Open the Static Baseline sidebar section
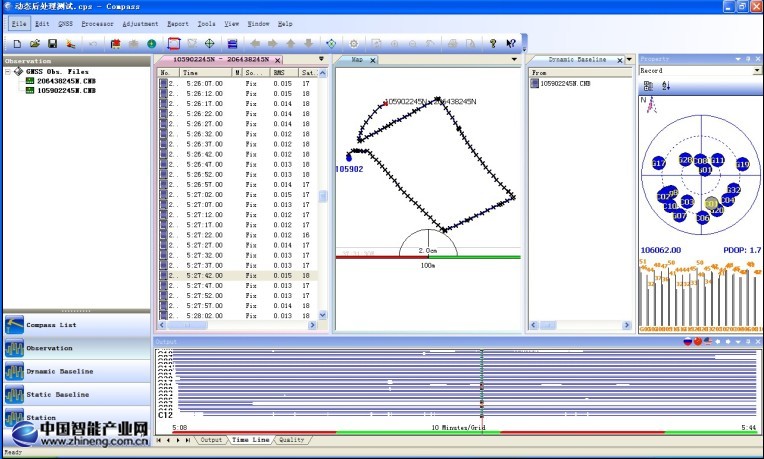The image size is (764, 459). pos(57,394)
